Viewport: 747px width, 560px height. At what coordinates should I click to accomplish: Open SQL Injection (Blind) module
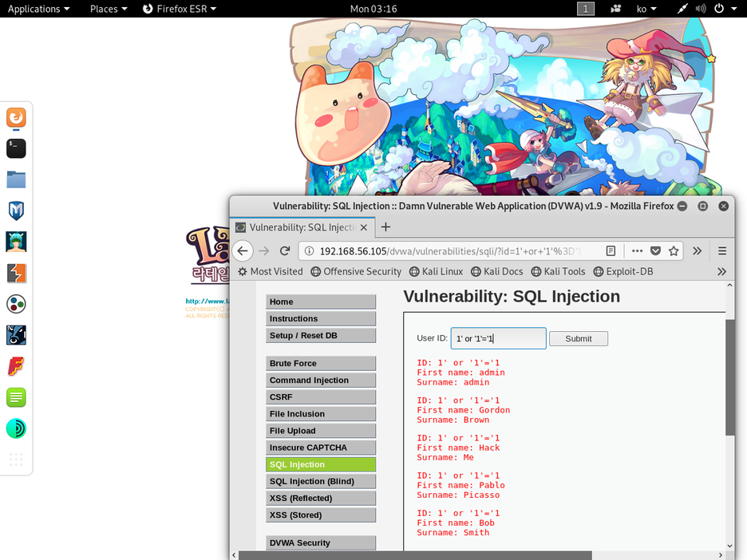coord(321,482)
